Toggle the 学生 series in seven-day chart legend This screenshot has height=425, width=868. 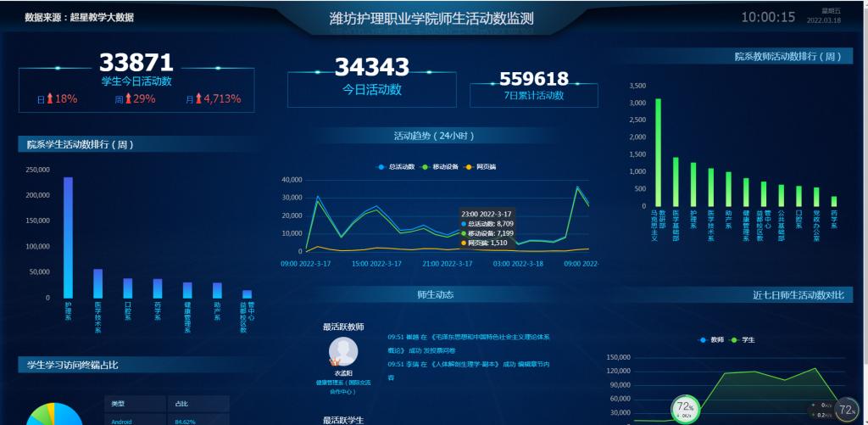tap(742, 339)
